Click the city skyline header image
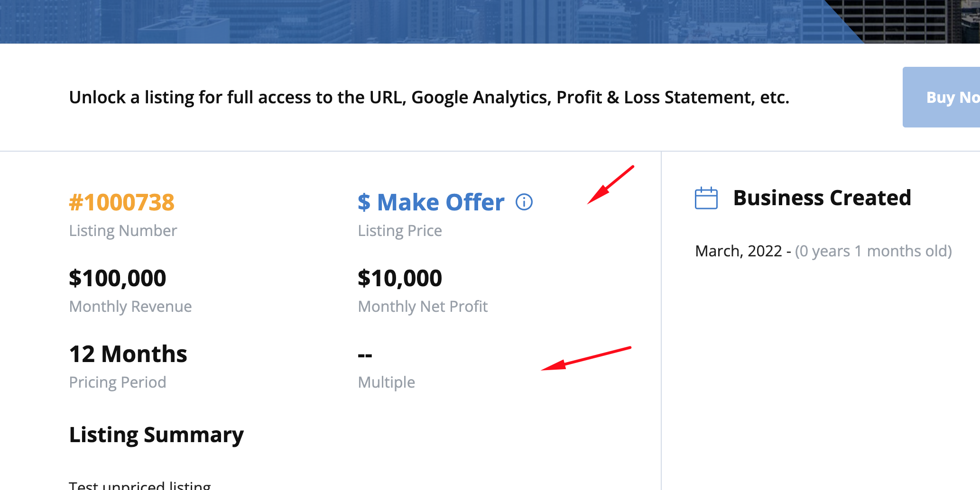980x490 pixels. [x=490, y=21]
